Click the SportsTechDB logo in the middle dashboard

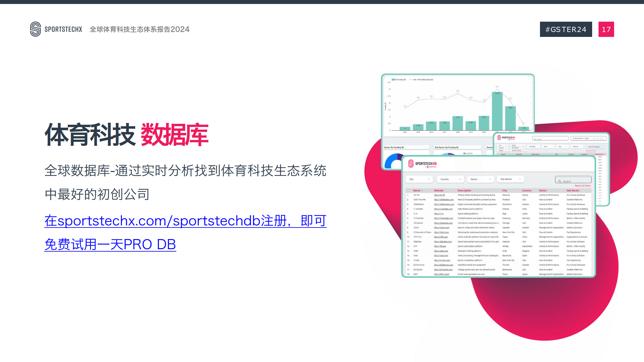[506, 138]
